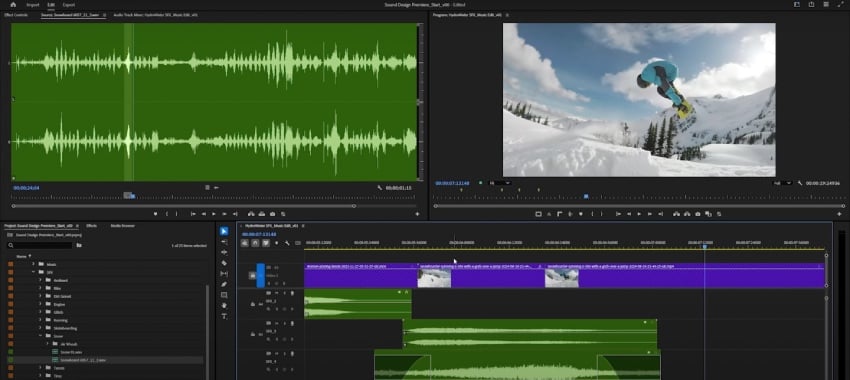The width and height of the screenshot is (850, 380).
Task: Expand the Air Whoosh bin
Action: 48,344
